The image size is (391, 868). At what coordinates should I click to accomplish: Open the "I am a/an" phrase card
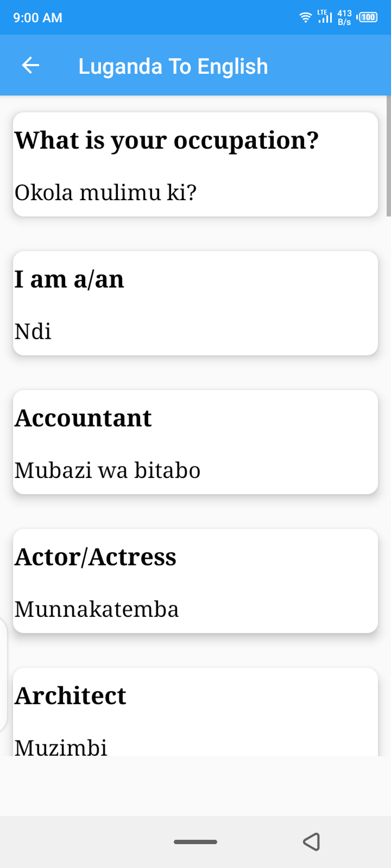click(195, 303)
